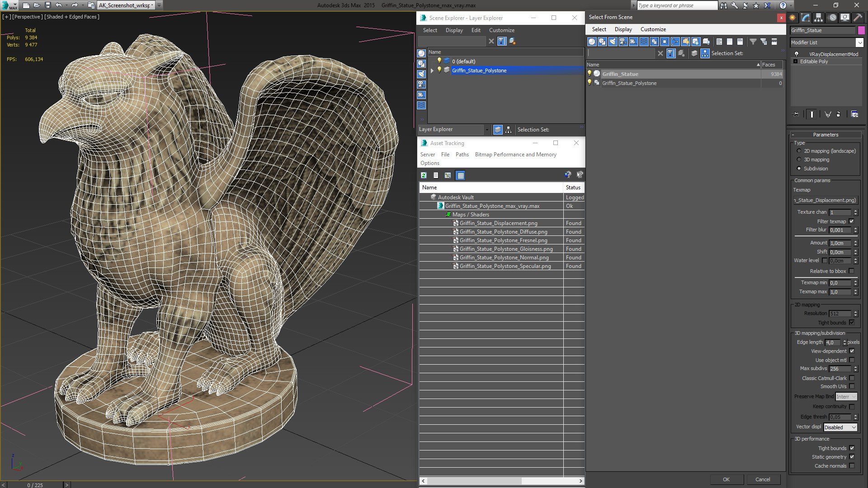This screenshot has height=488, width=868.
Task: Toggle visibility bulb of Griffin_Statue row
Action: point(589,74)
